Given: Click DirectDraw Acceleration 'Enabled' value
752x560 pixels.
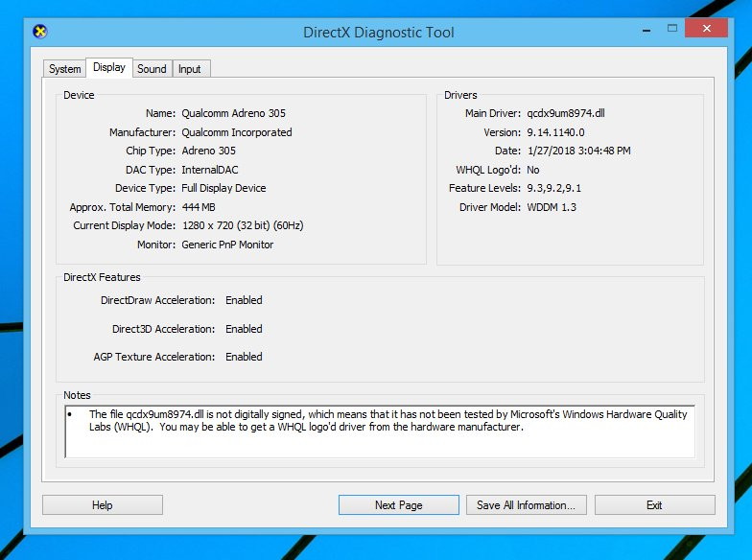Looking at the screenshot, I should (x=244, y=300).
